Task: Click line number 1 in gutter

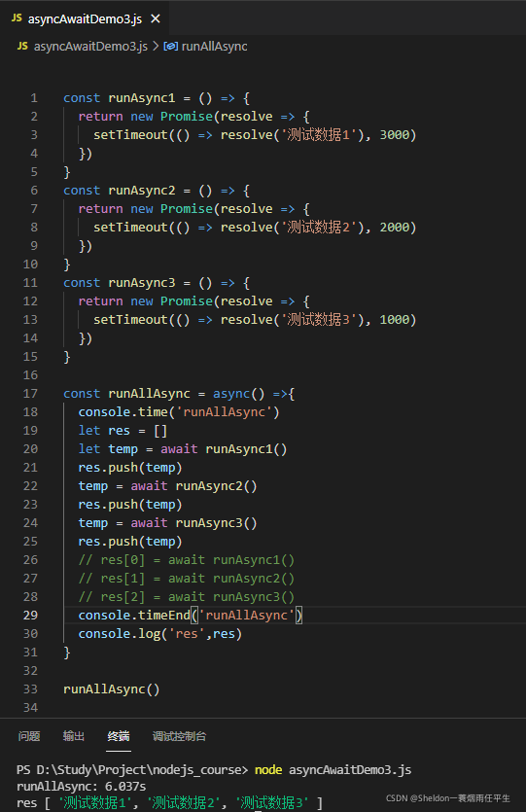Action: click(x=34, y=98)
